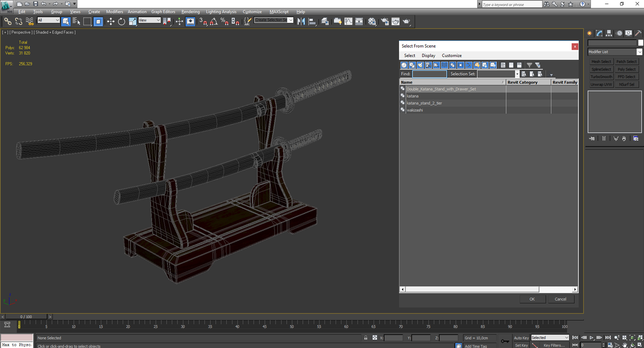This screenshot has width=644, height=348.
Task: Click the funnel filter icon in dialog
Action: point(529,65)
